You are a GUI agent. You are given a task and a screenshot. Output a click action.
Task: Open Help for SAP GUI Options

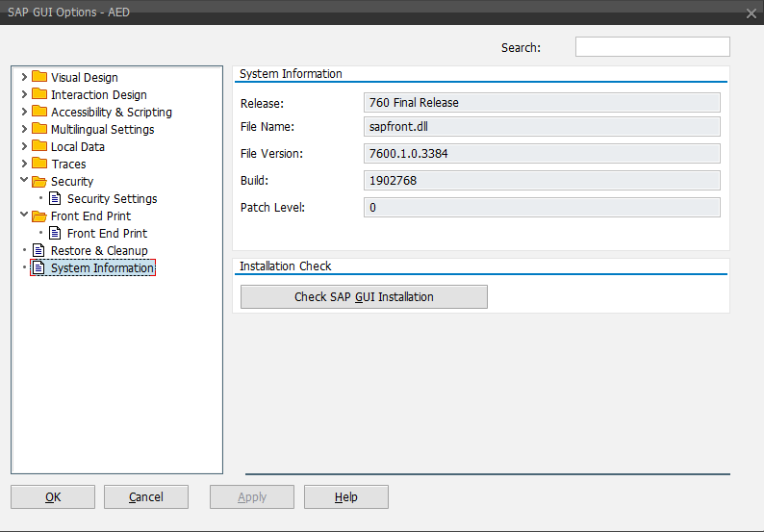click(346, 496)
